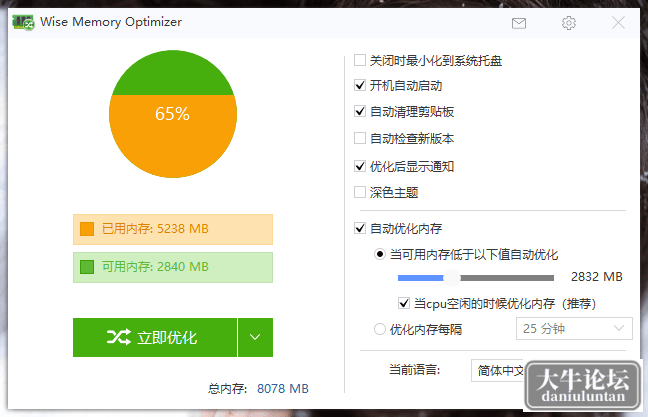Open the feedback mail envelope icon

pos(519,23)
